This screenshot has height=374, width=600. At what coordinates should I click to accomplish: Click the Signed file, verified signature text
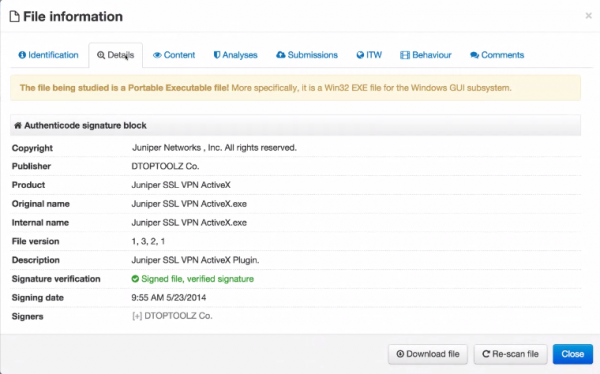(x=197, y=279)
